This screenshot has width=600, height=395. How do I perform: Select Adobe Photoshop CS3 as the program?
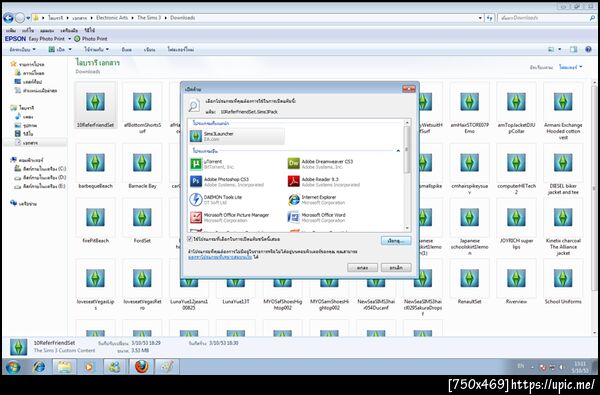point(227,181)
